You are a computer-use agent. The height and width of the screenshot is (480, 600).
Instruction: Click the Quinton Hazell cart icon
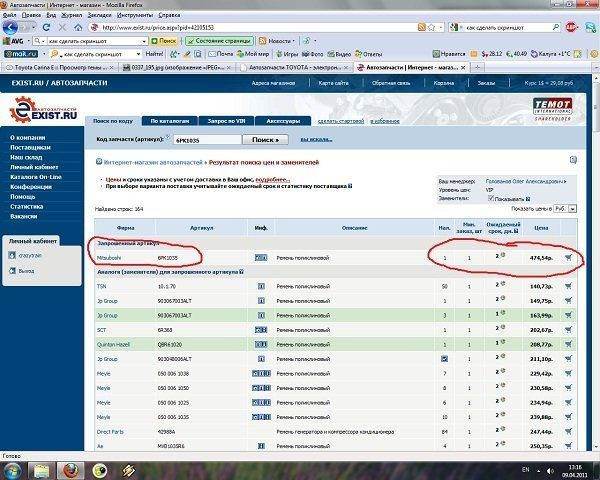(569, 341)
